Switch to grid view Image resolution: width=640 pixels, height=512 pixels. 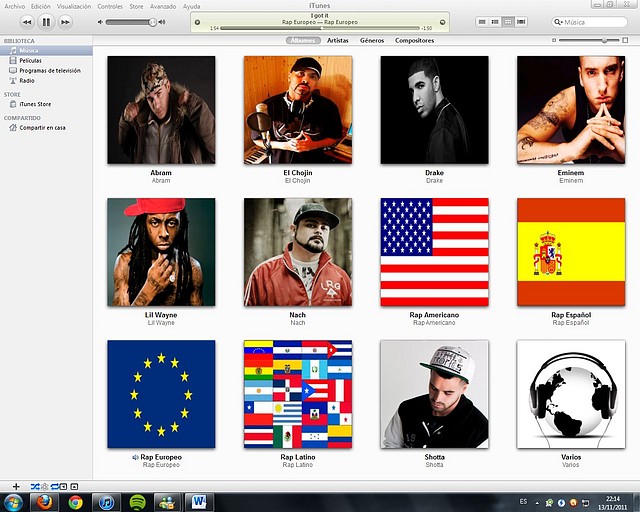tap(508, 22)
